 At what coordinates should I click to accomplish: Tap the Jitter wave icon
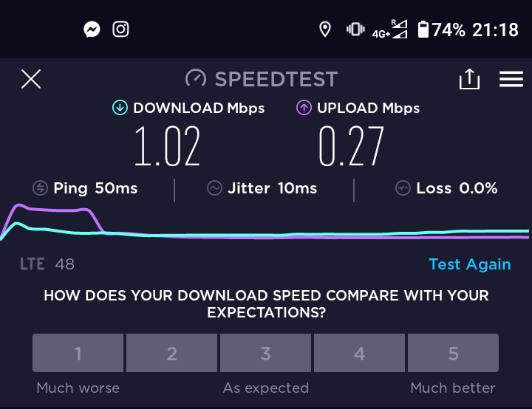[214, 188]
